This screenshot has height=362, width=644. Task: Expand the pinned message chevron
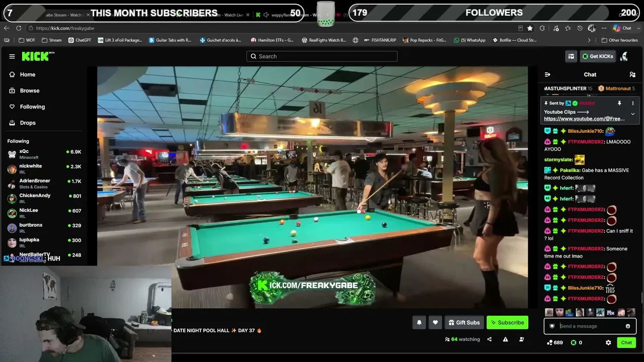click(633, 114)
